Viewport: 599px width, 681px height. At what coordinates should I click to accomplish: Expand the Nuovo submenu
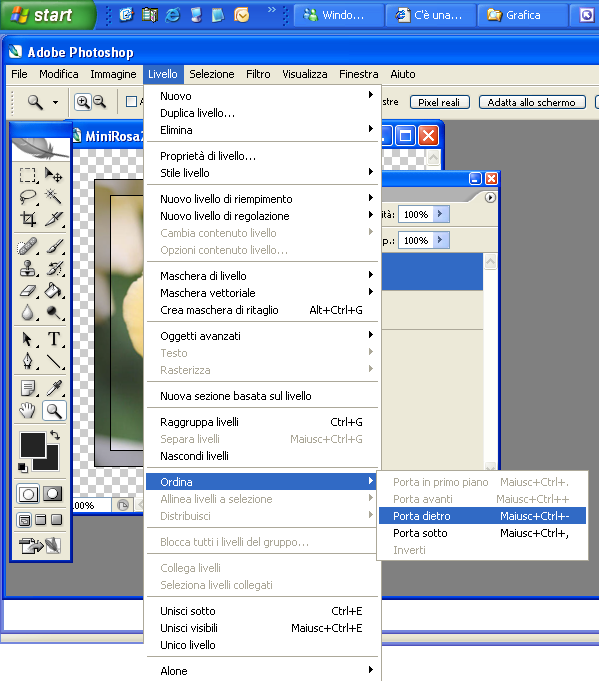pos(262,96)
